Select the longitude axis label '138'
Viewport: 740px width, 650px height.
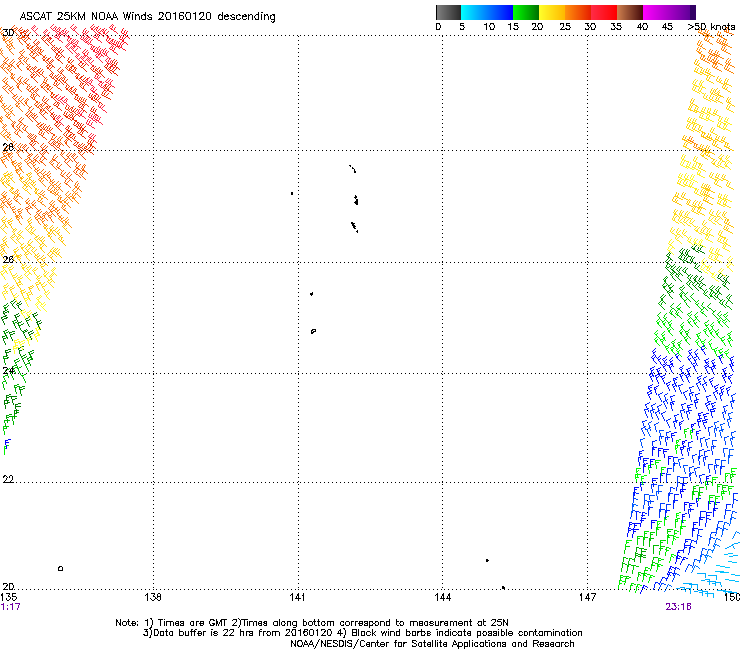click(x=153, y=597)
